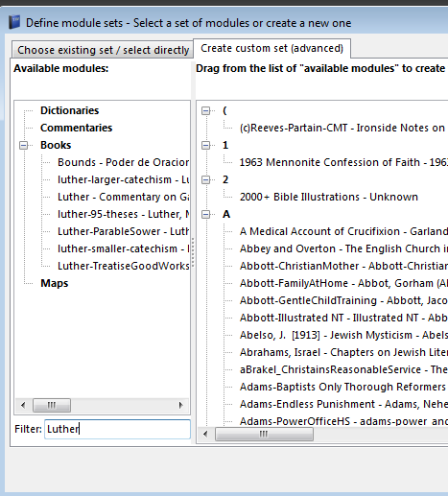
Task: Select 'aBrakel_ChristainsReasonableService' entry
Action: click(x=343, y=369)
